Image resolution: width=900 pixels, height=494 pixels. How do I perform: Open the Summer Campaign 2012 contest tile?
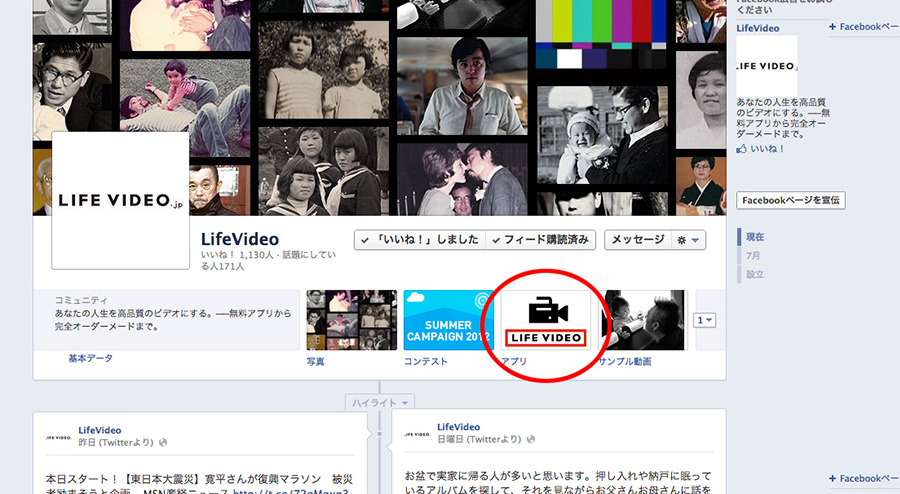[448, 320]
